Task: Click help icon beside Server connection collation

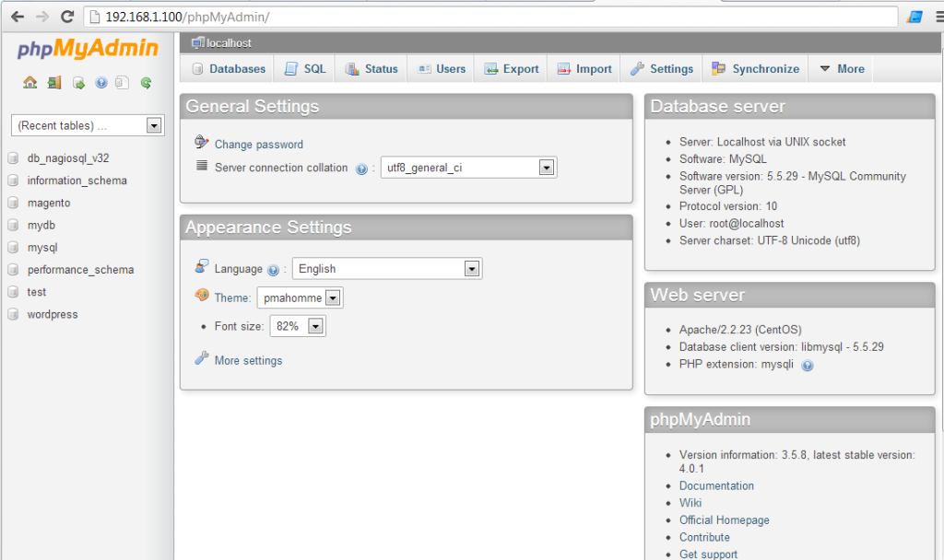Action: pos(361,169)
